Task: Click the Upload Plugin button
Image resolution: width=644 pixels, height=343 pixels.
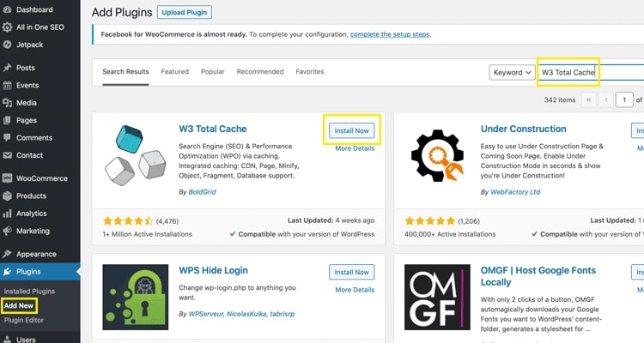Action: pyautogui.click(x=185, y=12)
